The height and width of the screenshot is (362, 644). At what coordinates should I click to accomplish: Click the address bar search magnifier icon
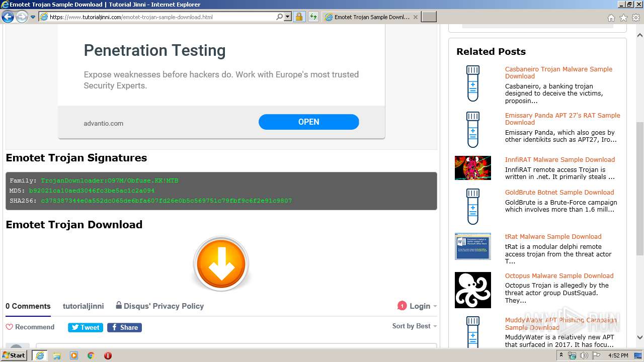pyautogui.click(x=280, y=17)
